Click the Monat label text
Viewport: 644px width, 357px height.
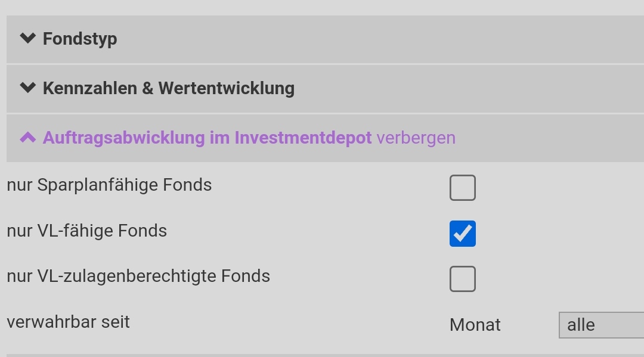pos(475,325)
